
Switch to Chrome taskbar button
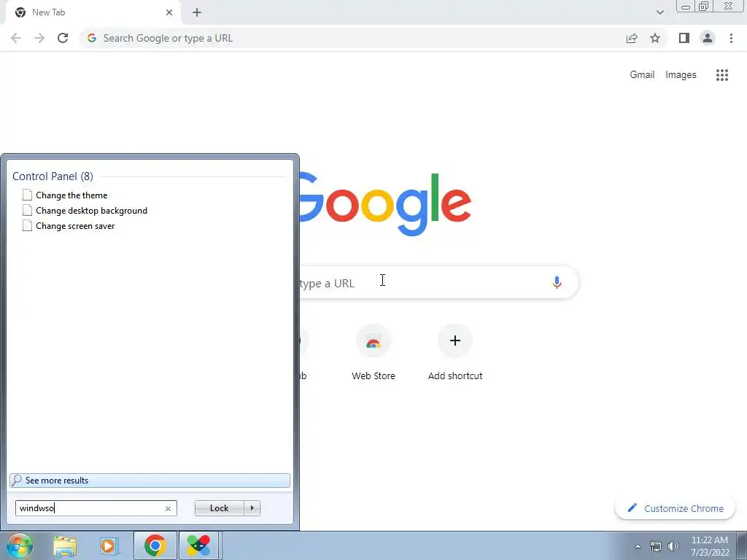tap(155, 545)
